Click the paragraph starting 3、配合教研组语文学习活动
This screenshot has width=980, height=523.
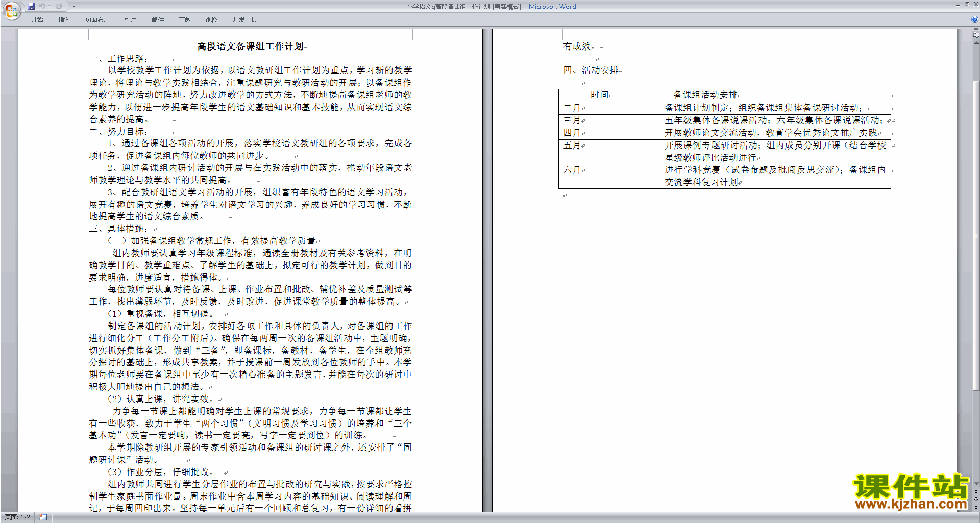[251, 205]
